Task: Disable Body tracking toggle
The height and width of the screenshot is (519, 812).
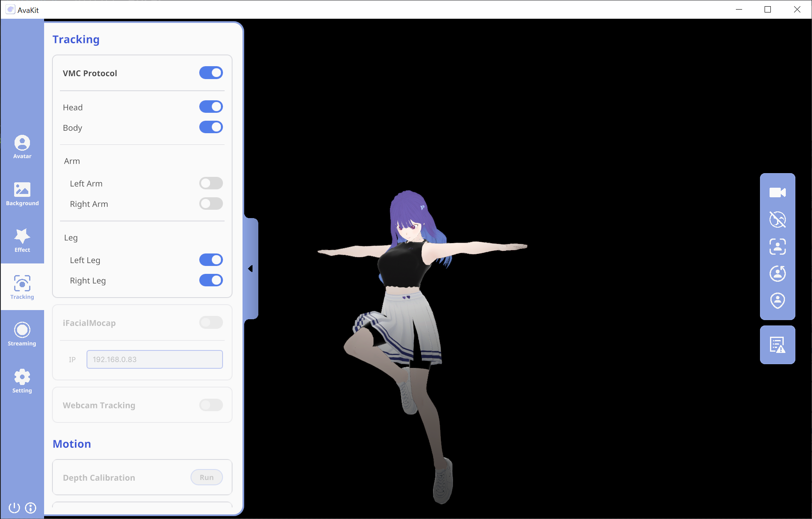Action: click(211, 127)
